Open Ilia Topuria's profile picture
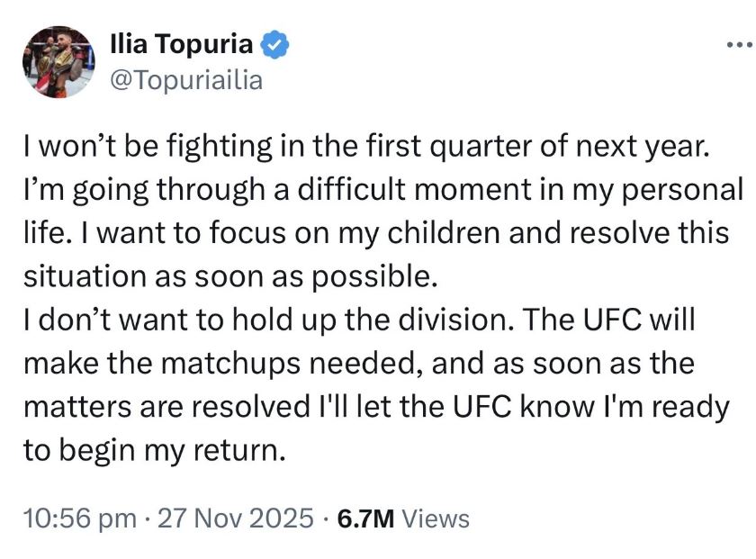This screenshot has width=756, height=559. pyautogui.click(x=57, y=61)
